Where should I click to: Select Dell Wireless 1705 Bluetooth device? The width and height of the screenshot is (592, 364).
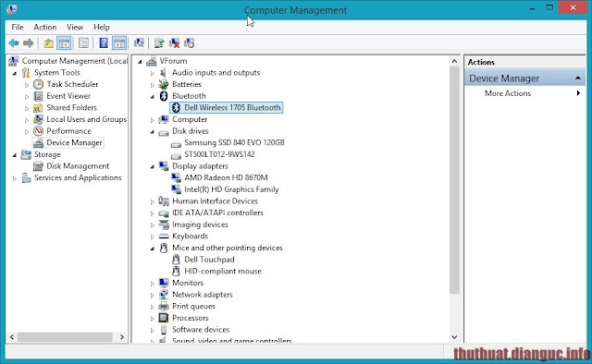232,107
